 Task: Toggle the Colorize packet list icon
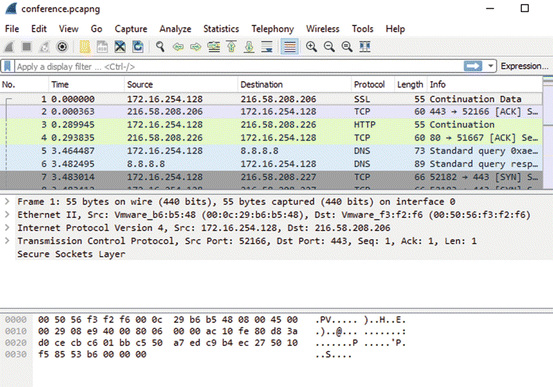[290, 47]
